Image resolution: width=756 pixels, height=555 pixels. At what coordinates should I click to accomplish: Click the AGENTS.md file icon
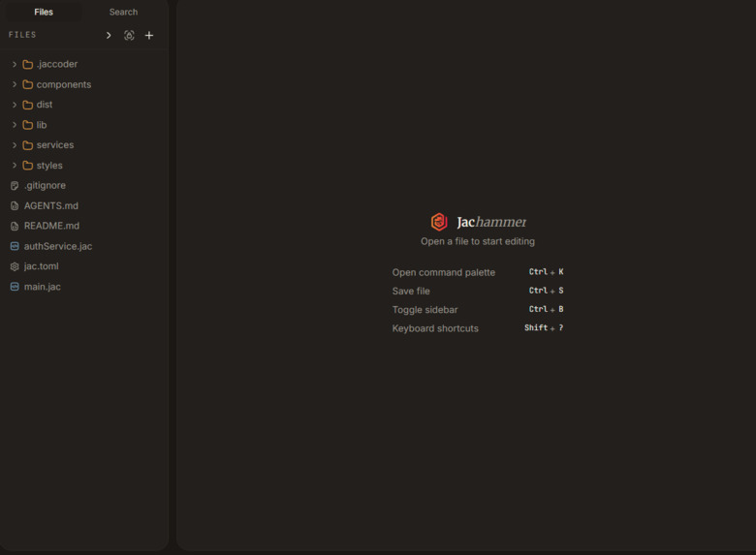(15, 205)
